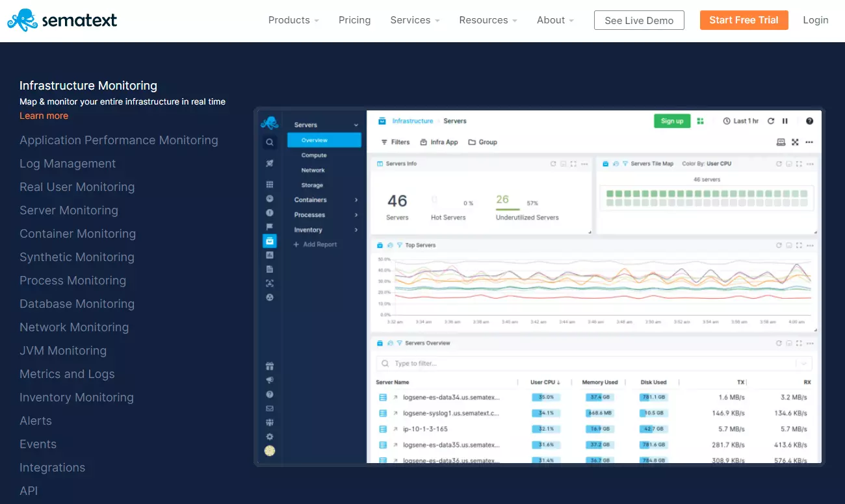Follow the orange Learn more link
Image resolution: width=845 pixels, height=504 pixels.
(x=44, y=116)
